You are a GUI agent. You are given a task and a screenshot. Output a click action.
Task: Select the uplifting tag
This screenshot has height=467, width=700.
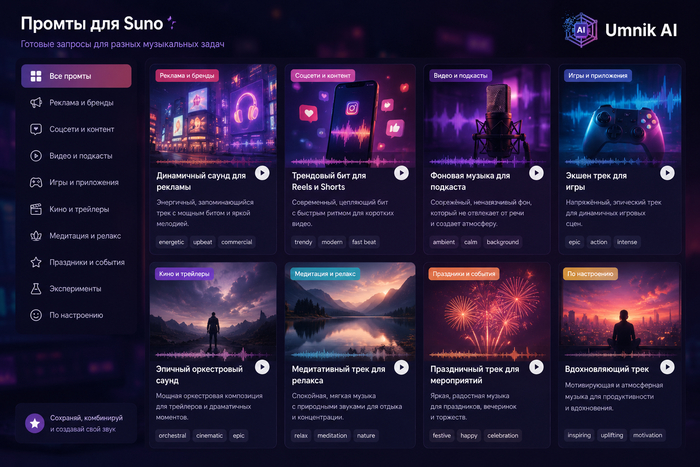[x=612, y=435]
